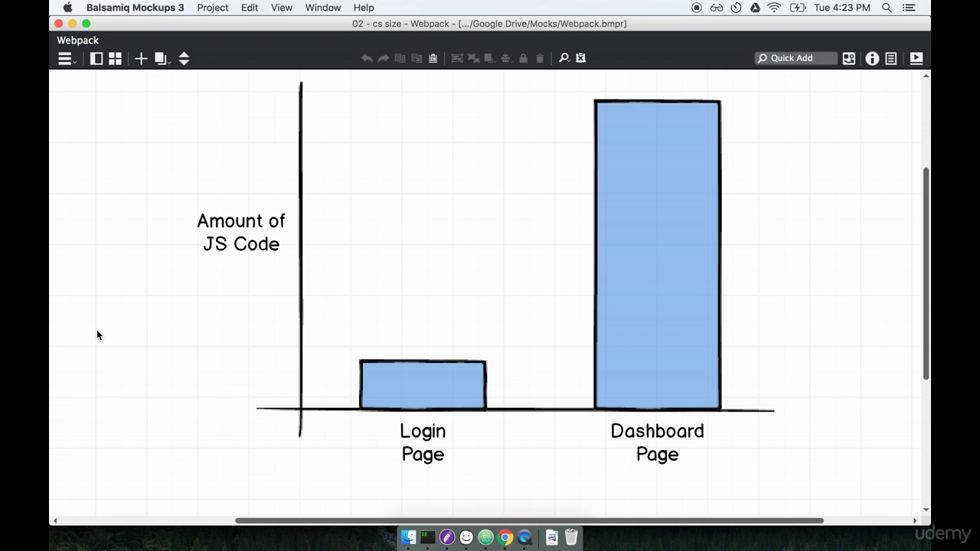980x551 pixels.
Task: Open the zoom level dropdown
Action: click(x=563, y=58)
